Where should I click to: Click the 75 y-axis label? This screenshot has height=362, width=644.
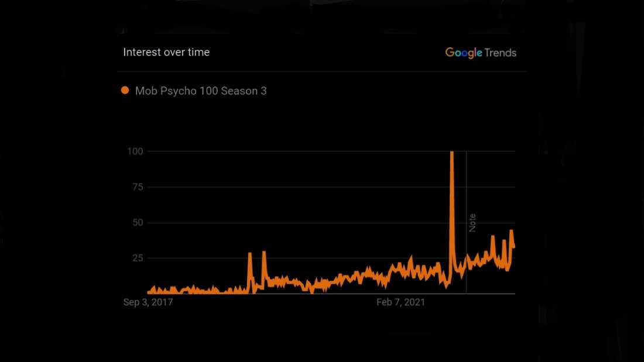tap(138, 187)
